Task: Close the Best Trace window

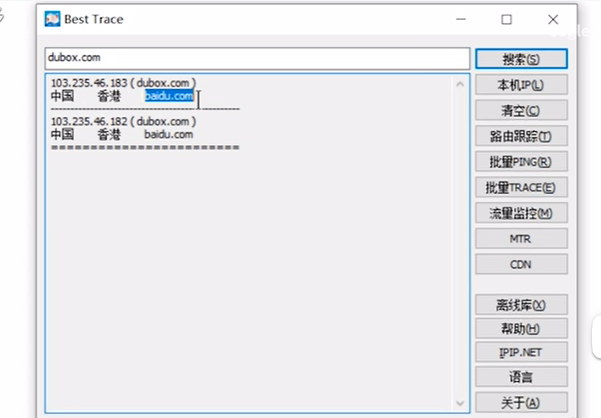Action: [553, 19]
